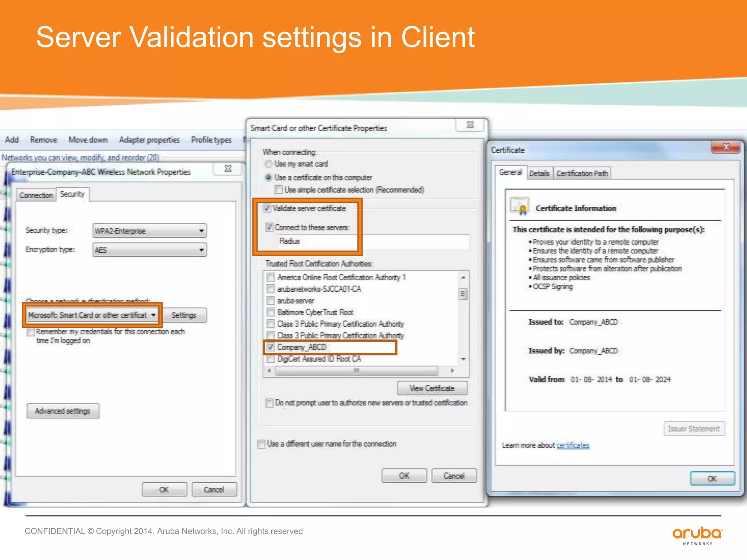Open the Certification Path tab
747x560 pixels.
click(582, 173)
